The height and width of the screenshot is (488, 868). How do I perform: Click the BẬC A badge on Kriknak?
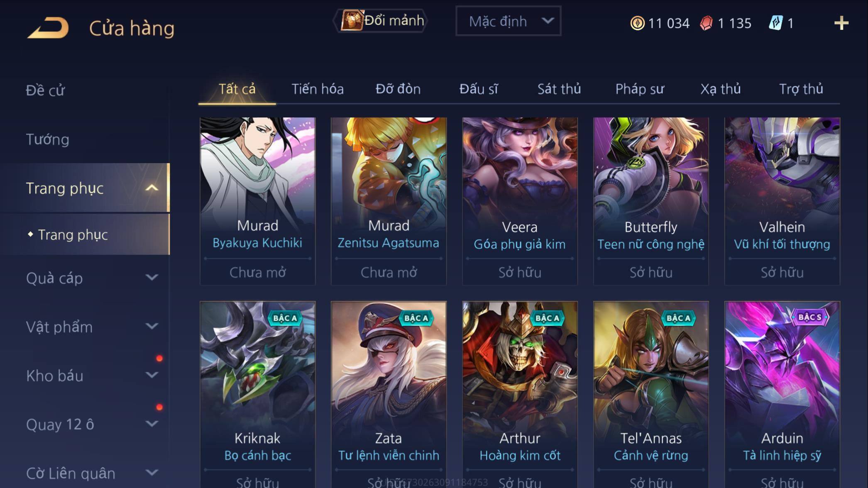pyautogui.click(x=285, y=318)
